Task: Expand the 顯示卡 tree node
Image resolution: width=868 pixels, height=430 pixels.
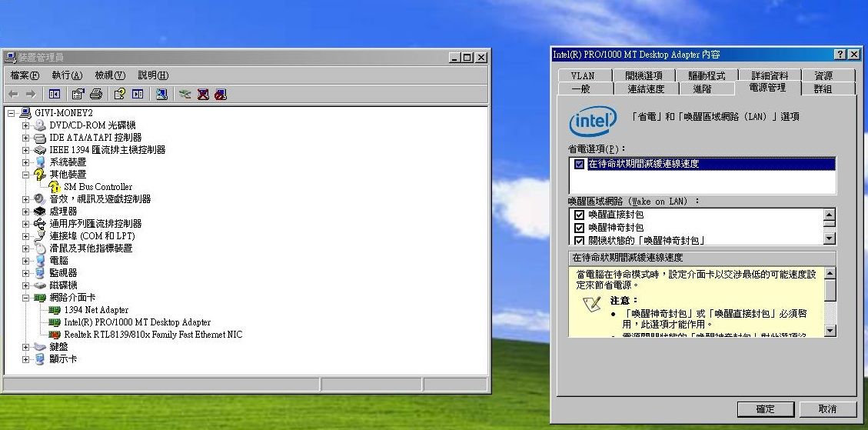Action: [25, 359]
